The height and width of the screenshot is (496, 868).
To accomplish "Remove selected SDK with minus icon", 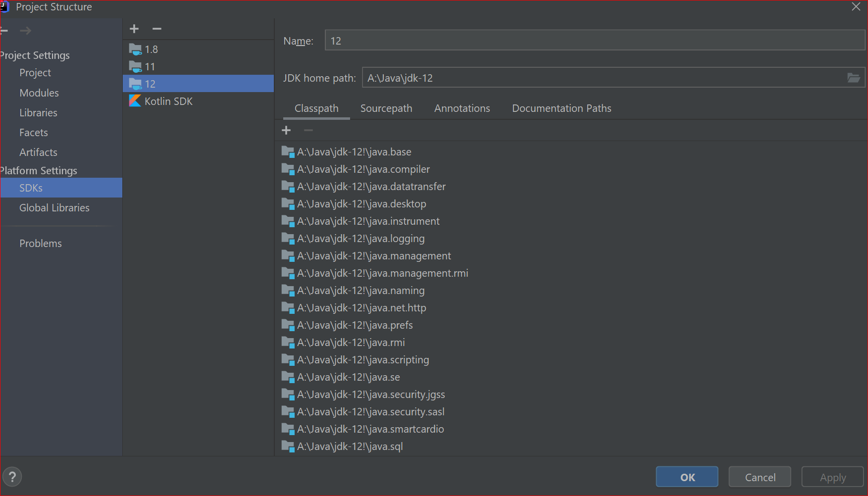I will click(157, 29).
